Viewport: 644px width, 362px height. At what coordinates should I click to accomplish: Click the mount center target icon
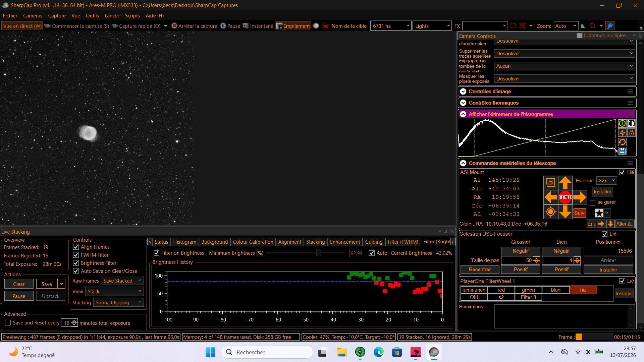tap(550, 212)
